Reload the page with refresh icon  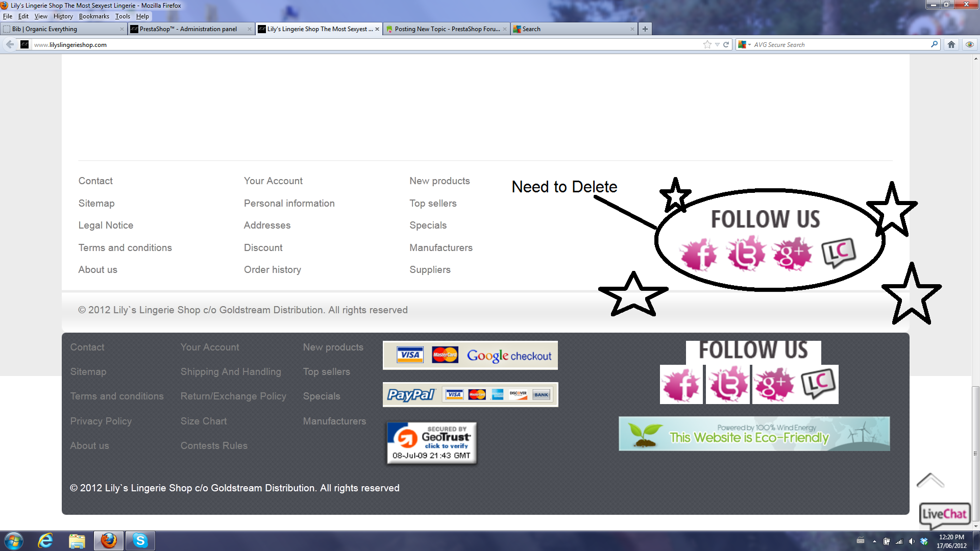[726, 45]
